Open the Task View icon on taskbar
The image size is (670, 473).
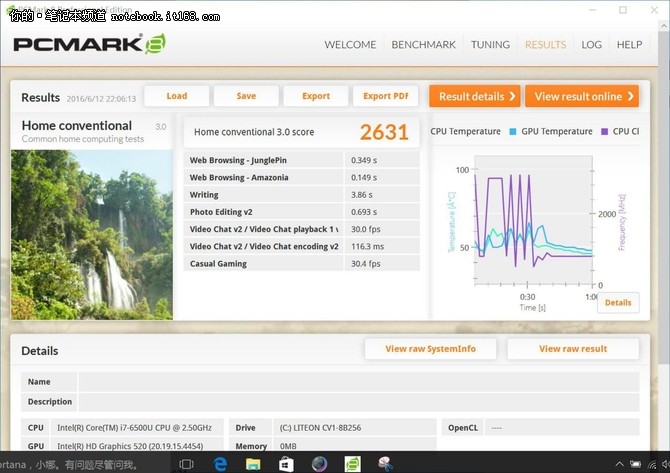[186, 464]
